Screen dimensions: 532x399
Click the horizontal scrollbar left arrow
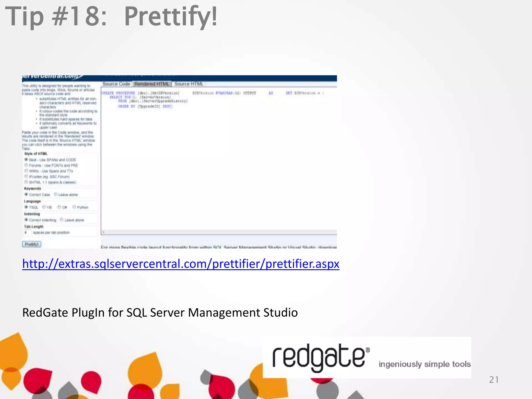pyautogui.click(x=103, y=232)
